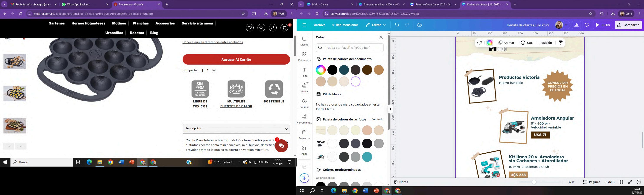
Task: Open the color picker circle in floating toolbar
Action: point(490,43)
